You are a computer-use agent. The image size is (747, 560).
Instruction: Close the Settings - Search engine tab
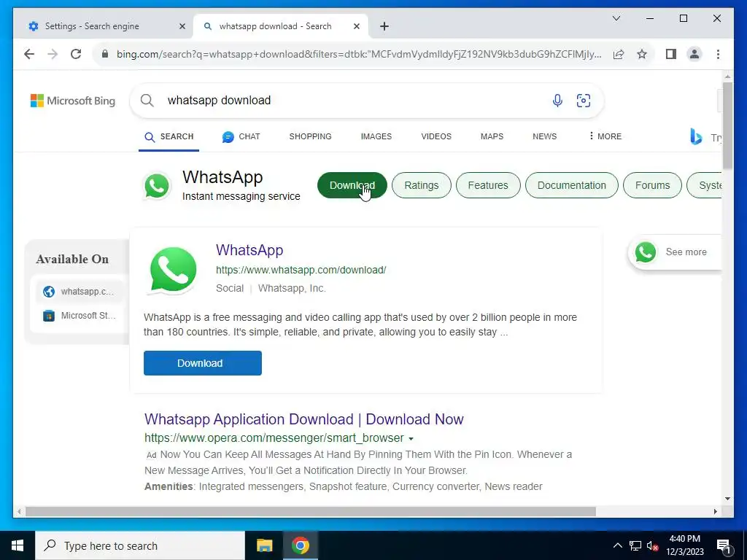click(x=182, y=26)
